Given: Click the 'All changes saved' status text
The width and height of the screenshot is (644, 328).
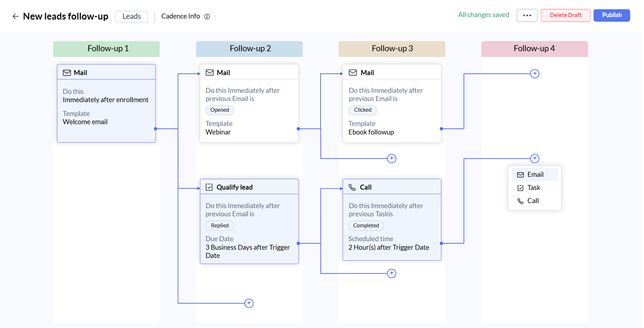Looking at the screenshot, I should click(x=483, y=15).
